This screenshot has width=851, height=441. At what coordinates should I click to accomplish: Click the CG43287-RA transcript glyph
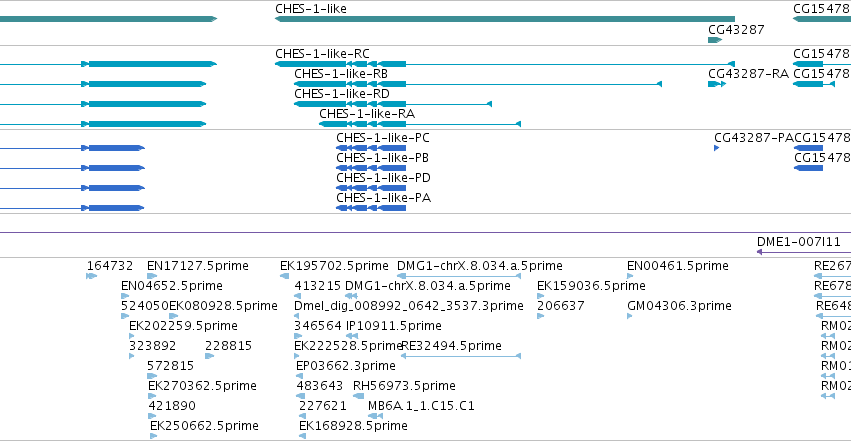click(717, 84)
